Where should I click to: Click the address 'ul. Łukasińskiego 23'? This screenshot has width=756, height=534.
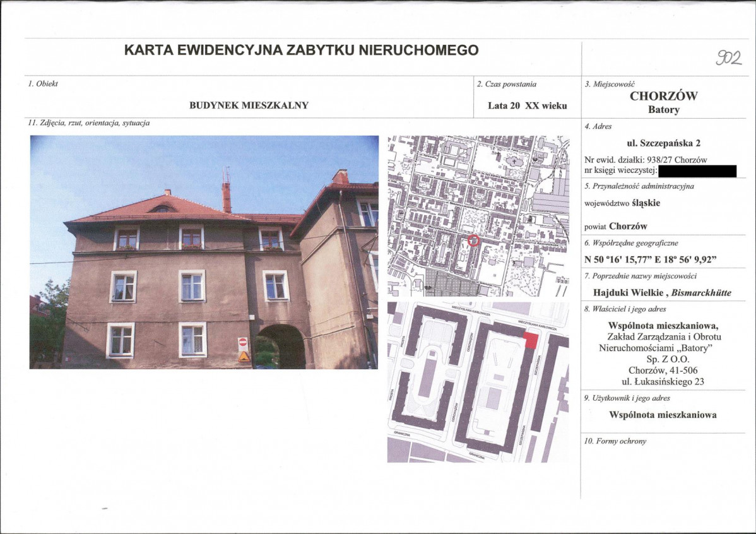click(663, 382)
